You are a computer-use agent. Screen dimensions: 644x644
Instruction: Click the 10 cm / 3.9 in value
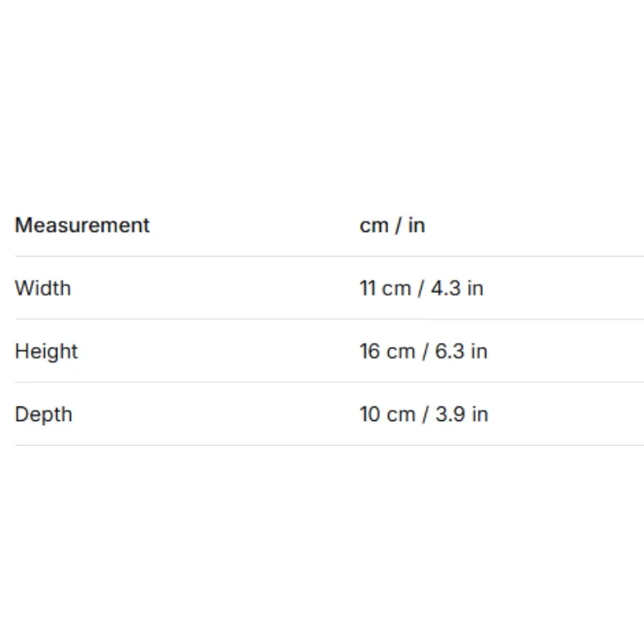point(424,414)
